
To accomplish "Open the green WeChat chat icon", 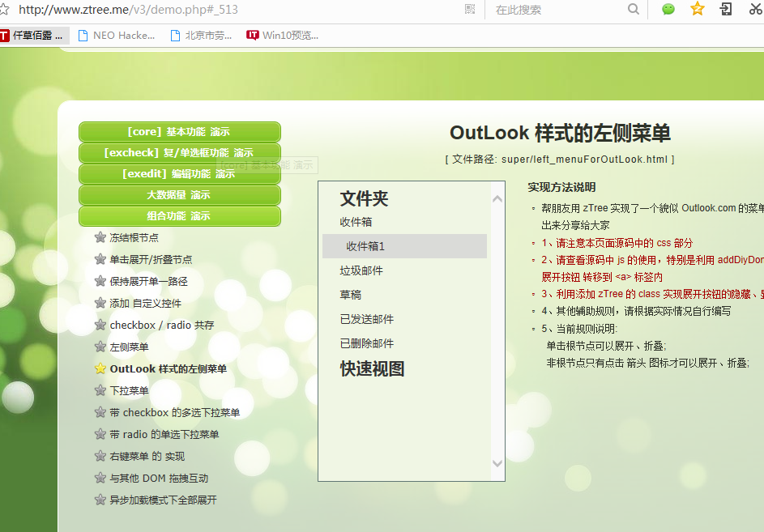I will (668, 9).
